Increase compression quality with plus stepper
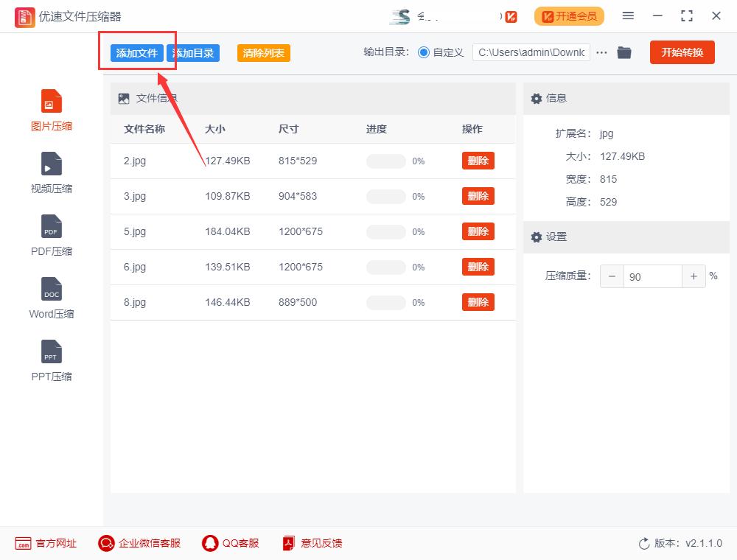 [694, 276]
